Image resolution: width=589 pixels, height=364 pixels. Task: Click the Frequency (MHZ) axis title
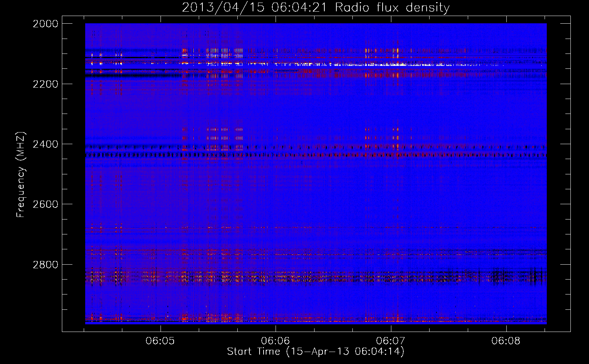(21, 175)
